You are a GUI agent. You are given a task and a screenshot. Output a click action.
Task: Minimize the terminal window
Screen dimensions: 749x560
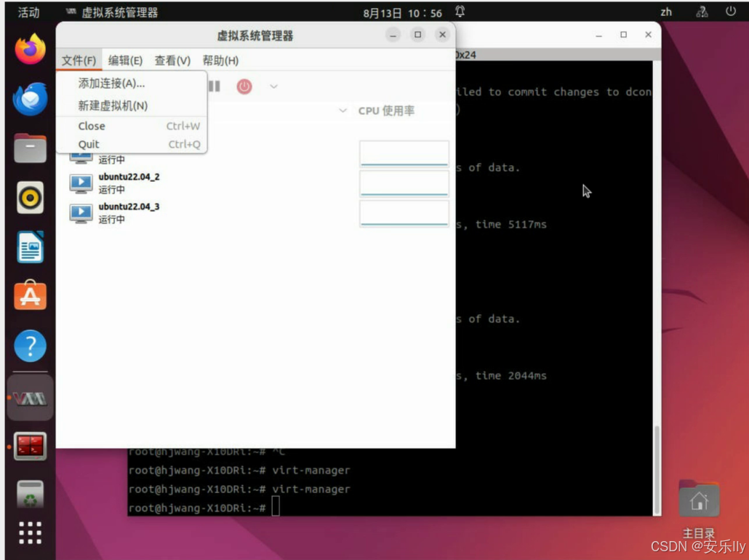[599, 35]
